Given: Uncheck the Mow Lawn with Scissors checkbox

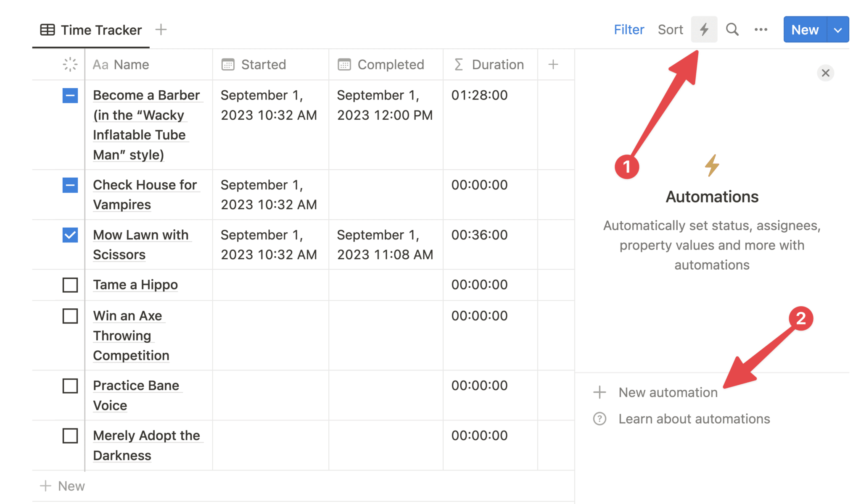Looking at the screenshot, I should (70, 235).
